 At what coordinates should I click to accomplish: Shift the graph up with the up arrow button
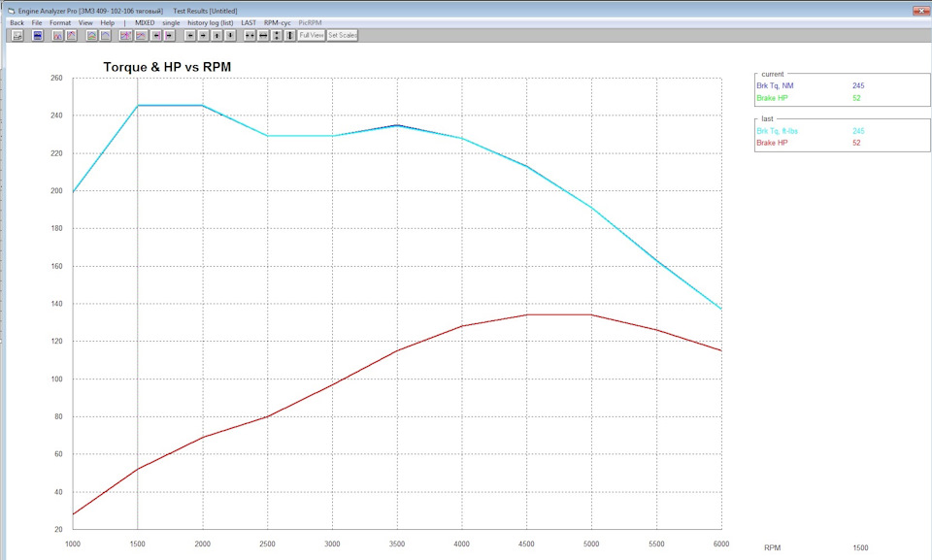pos(216,36)
